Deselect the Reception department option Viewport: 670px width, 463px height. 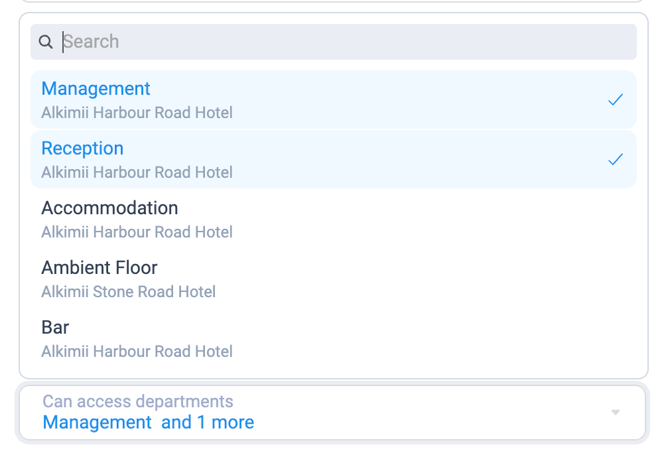333,159
